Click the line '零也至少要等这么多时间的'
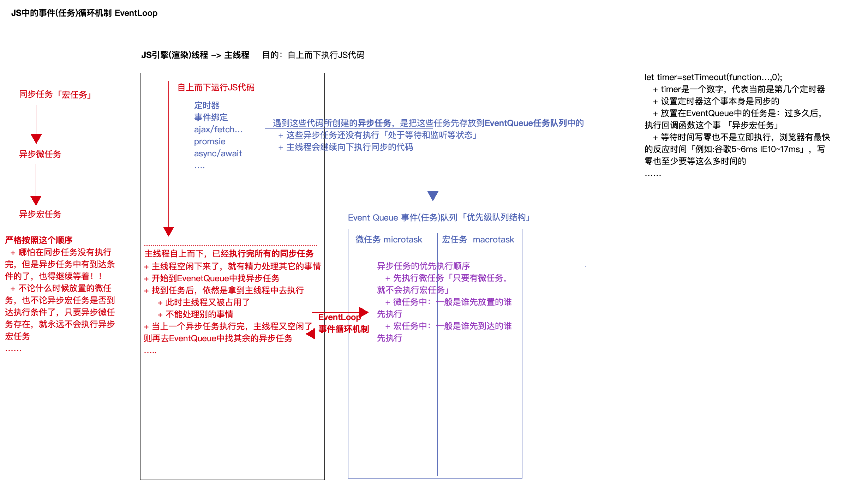868x487 pixels. [695, 161]
